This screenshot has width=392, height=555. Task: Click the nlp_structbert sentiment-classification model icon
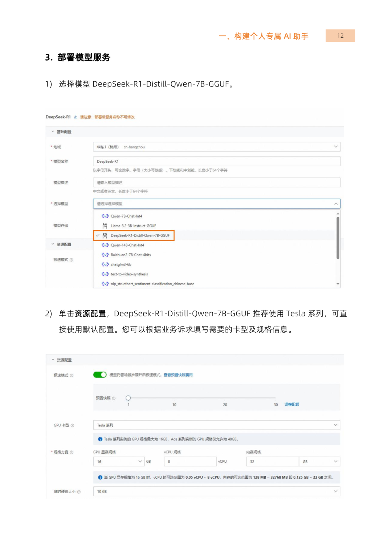(105, 284)
